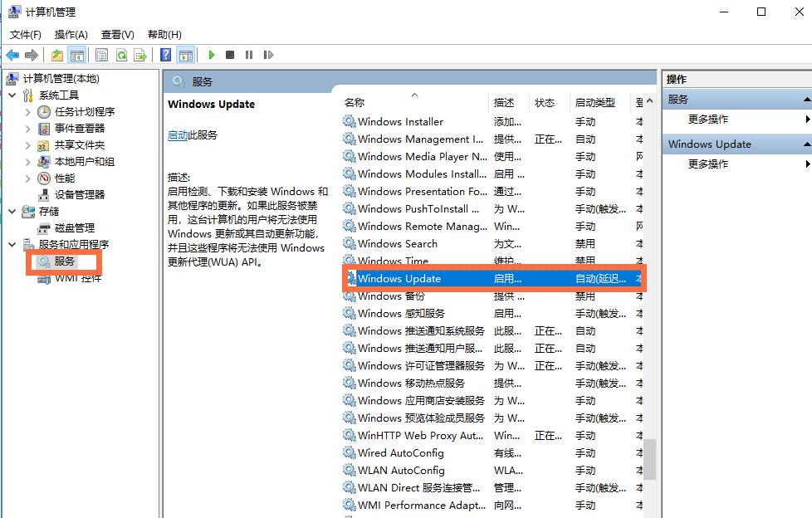The width and height of the screenshot is (812, 518).
Task: Collapse the 系统工具 tree node
Action: tap(12, 95)
